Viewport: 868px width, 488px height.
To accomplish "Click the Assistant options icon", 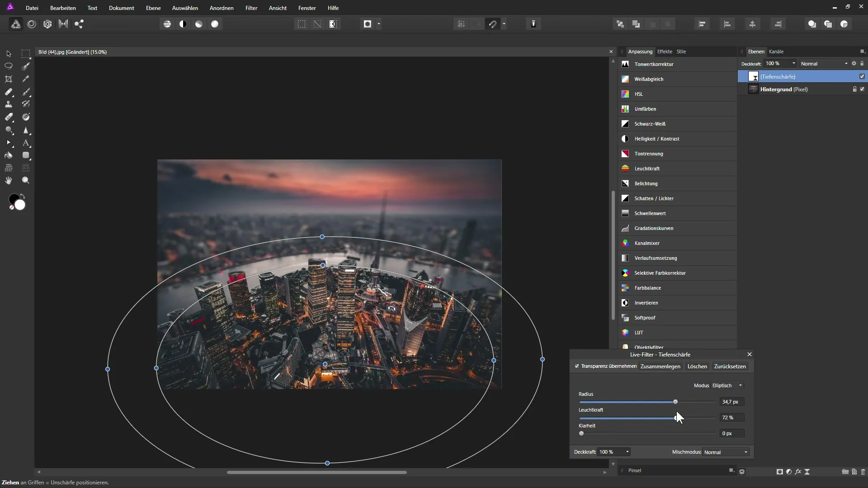I will coord(533,24).
